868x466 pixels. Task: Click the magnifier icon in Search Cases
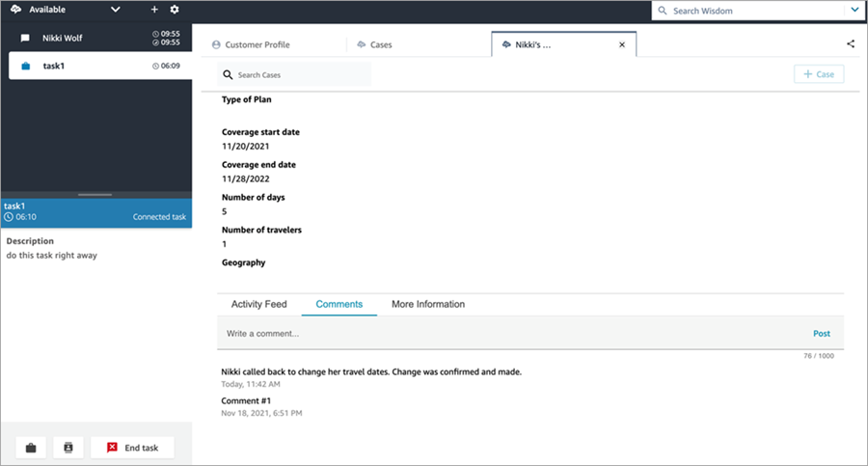coord(228,74)
